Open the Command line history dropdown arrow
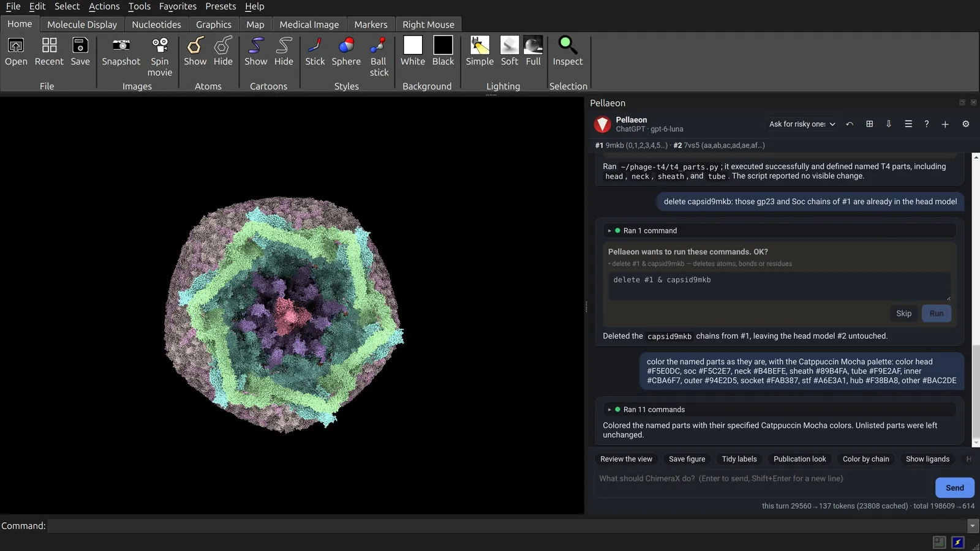This screenshot has width=980, height=551. pyautogui.click(x=973, y=526)
